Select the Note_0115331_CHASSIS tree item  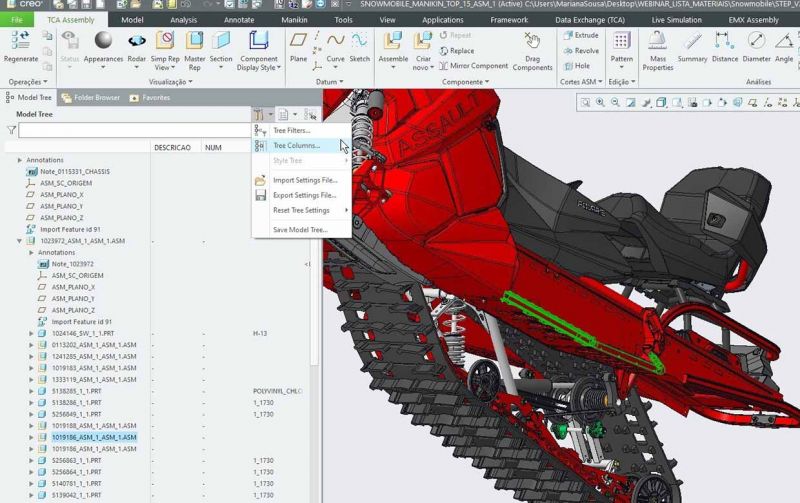[74, 171]
